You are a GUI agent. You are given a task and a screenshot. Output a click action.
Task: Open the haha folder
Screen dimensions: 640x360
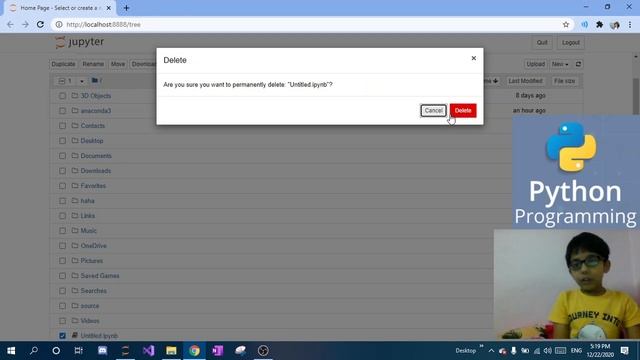[87, 201]
